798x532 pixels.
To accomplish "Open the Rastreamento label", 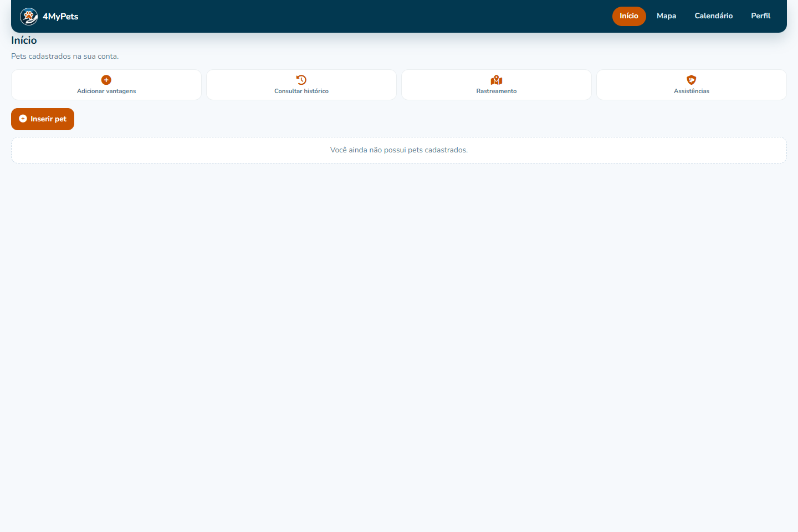I will (497, 91).
